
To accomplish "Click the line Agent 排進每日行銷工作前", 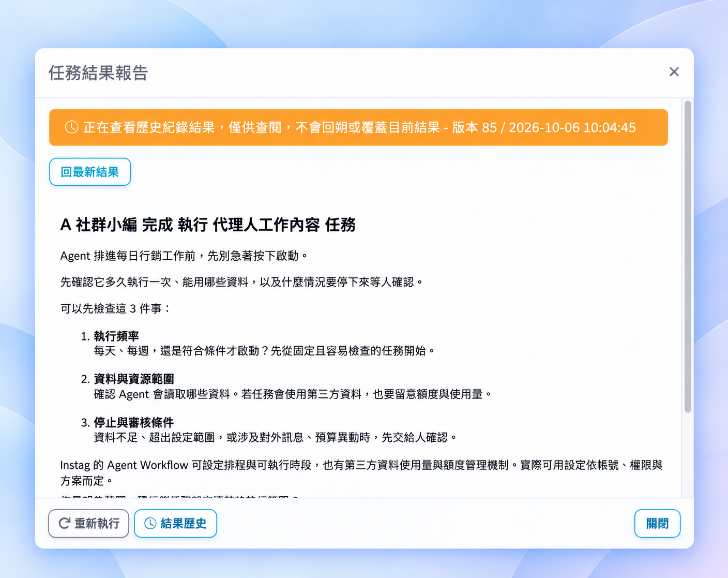I will [184, 256].
